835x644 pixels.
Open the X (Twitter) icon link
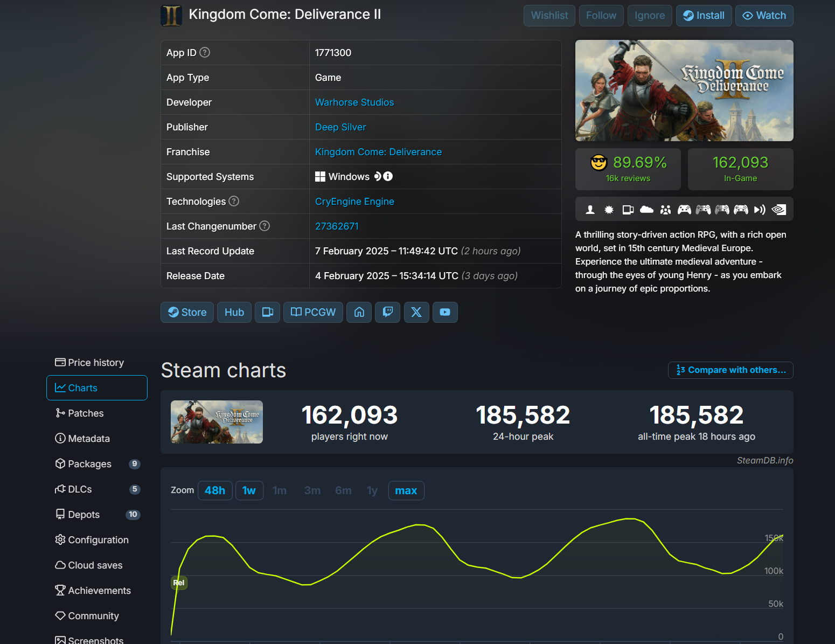(x=416, y=313)
